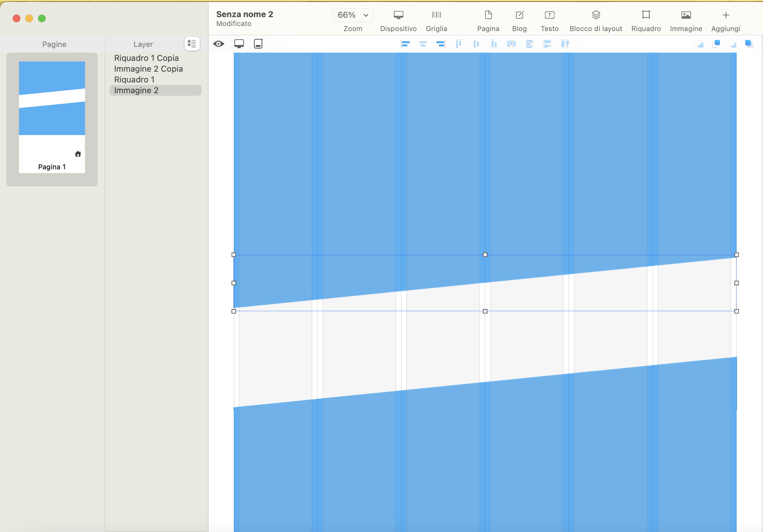Select the Immagine 2 layer
763x532 pixels.
pos(155,90)
